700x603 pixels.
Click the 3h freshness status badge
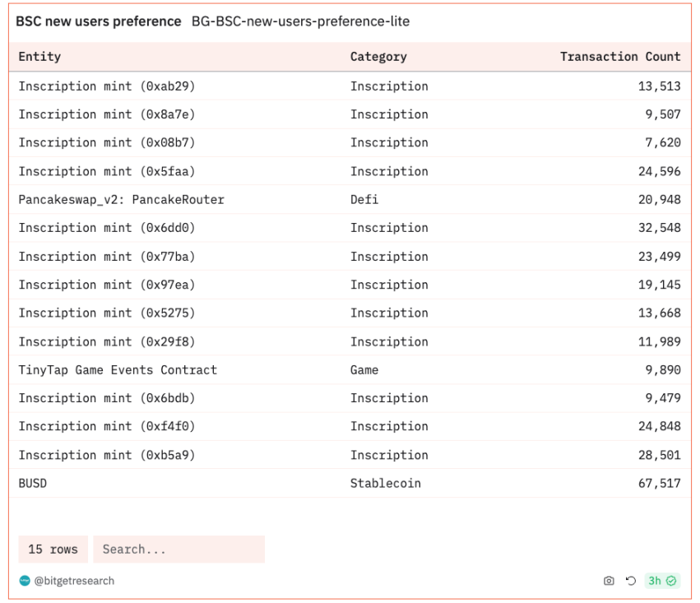(661, 581)
